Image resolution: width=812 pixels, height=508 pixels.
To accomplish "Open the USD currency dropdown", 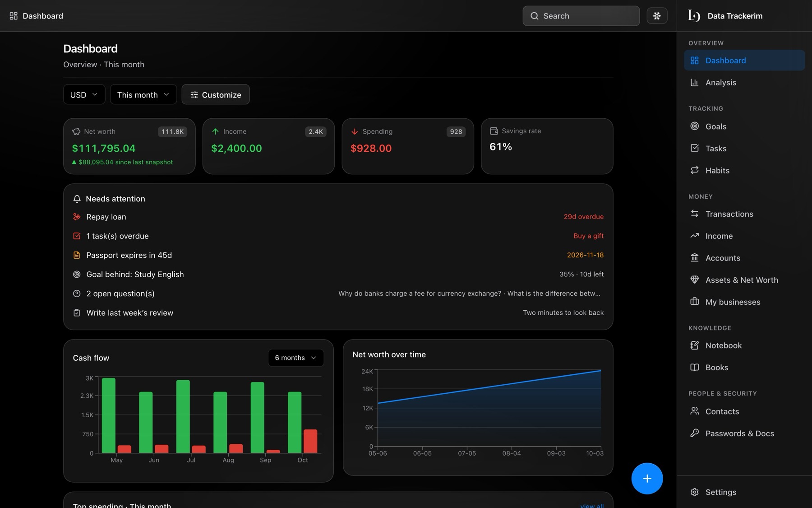I will pyautogui.click(x=84, y=94).
